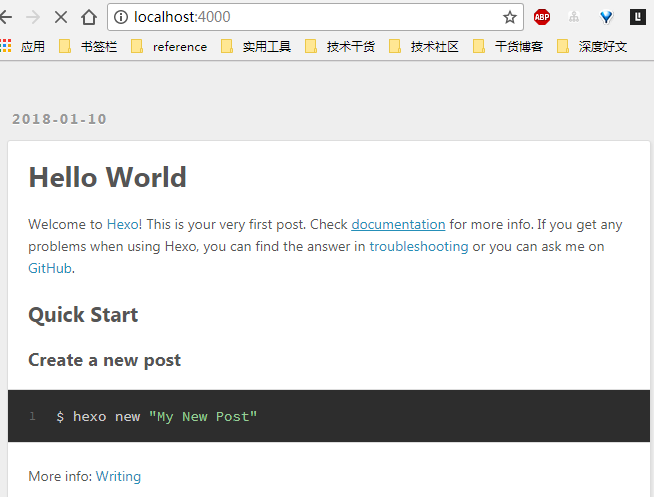
Task: Click the hexo new code line
Action: 156,417
